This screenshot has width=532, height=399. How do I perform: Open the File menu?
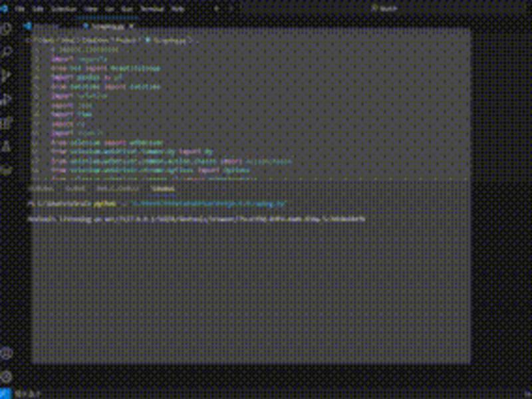pyautogui.click(x=20, y=9)
